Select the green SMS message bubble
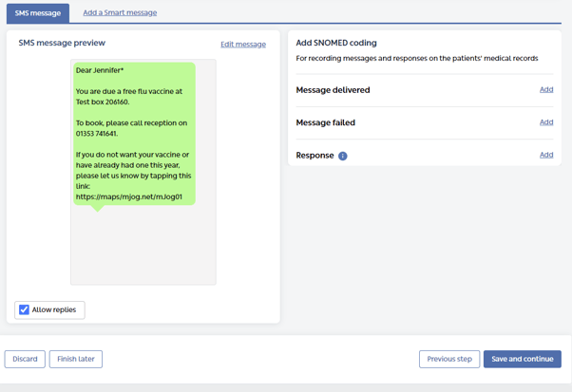The height and width of the screenshot is (392, 572). [134, 133]
